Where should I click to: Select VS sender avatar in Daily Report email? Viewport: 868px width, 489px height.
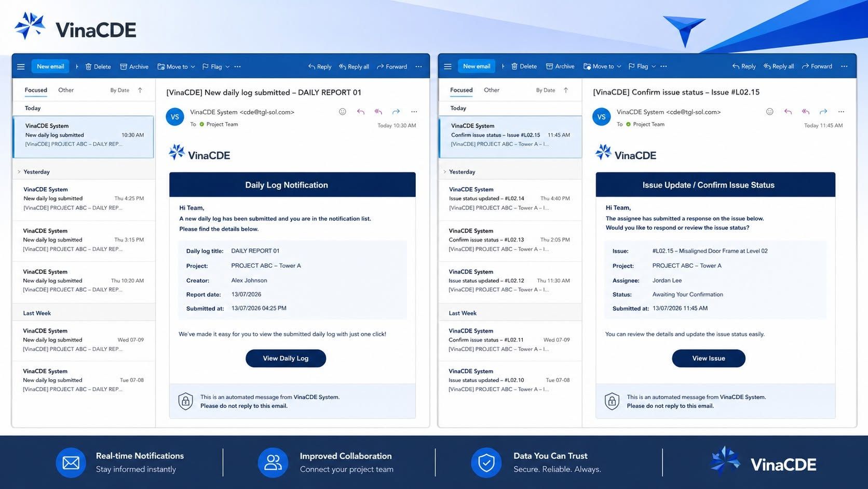(175, 117)
